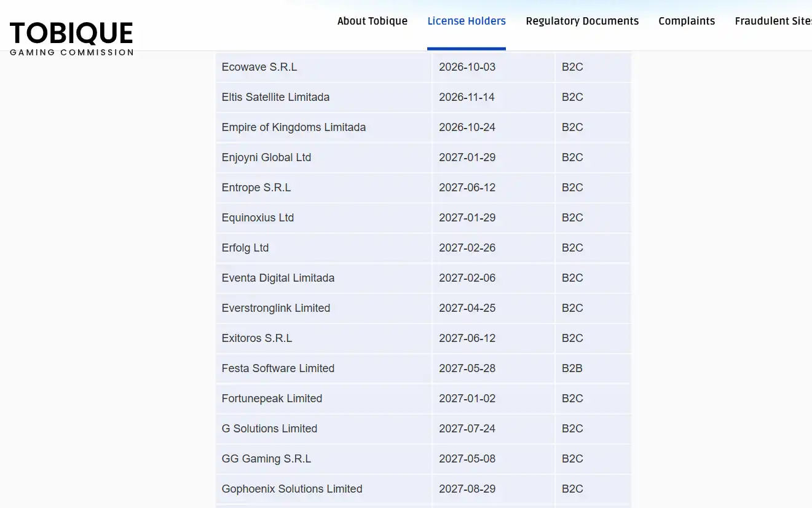Image resolution: width=812 pixels, height=508 pixels.
Task: Click Eventa Digital Limitada name
Action: (278, 278)
